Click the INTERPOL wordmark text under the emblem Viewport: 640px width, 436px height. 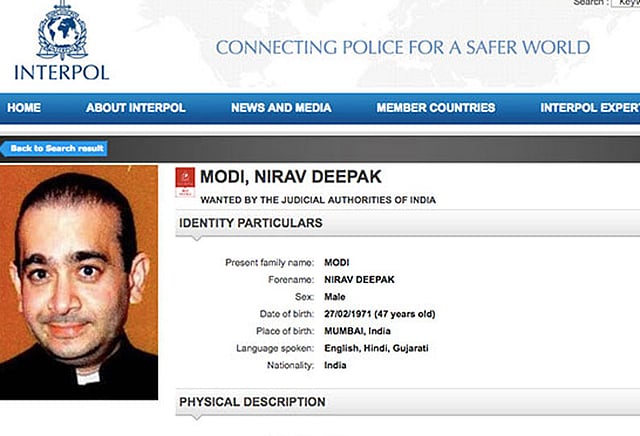tap(61, 72)
